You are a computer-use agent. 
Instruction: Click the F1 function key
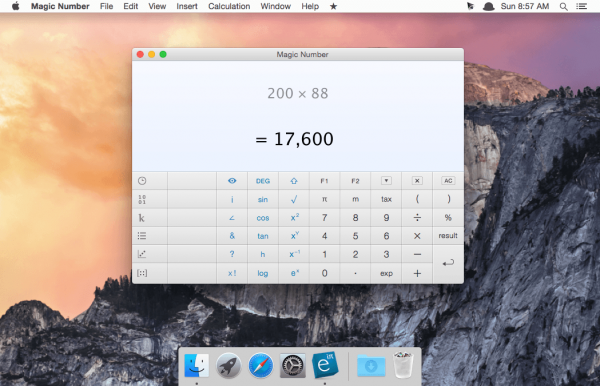(x=324, y=181)
